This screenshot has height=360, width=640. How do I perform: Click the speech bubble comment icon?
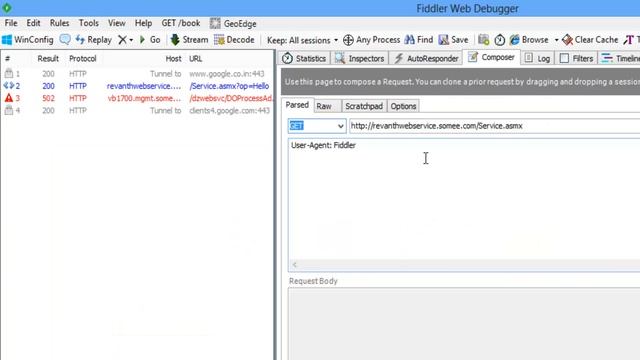coord(65,40)
